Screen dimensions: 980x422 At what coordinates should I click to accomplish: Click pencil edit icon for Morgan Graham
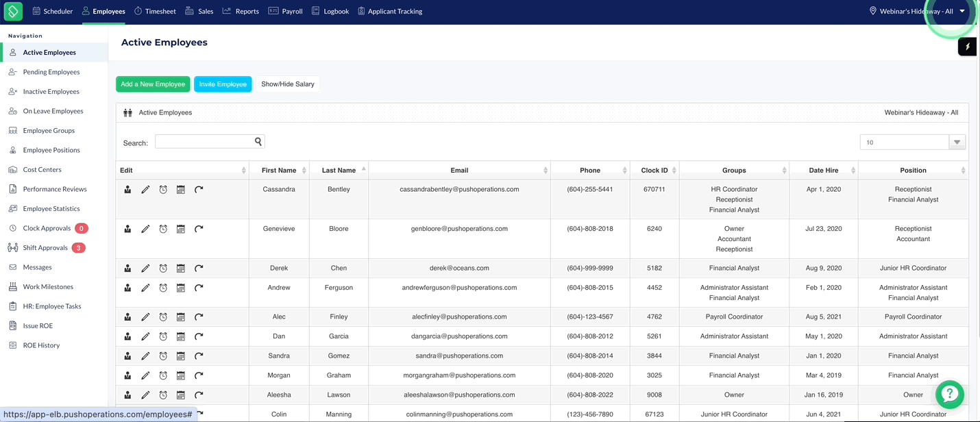pos(145,375)
